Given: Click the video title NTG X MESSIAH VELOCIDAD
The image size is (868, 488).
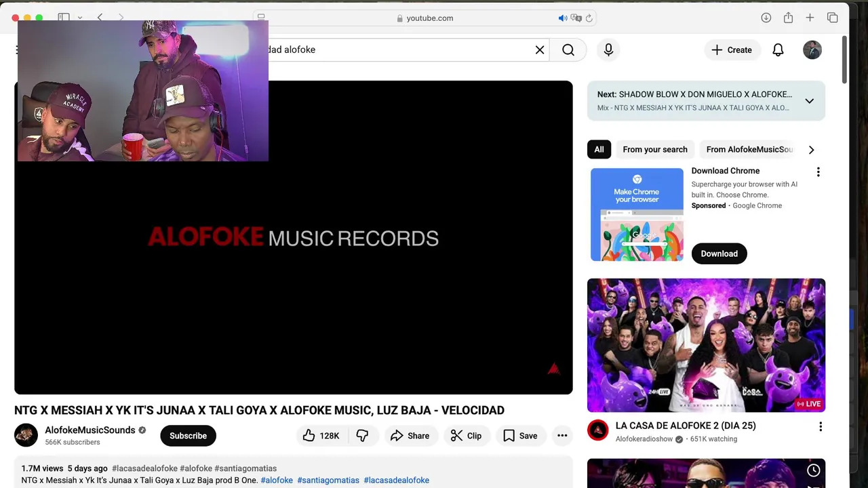Looking at the screenshot, I should [259, 410].
